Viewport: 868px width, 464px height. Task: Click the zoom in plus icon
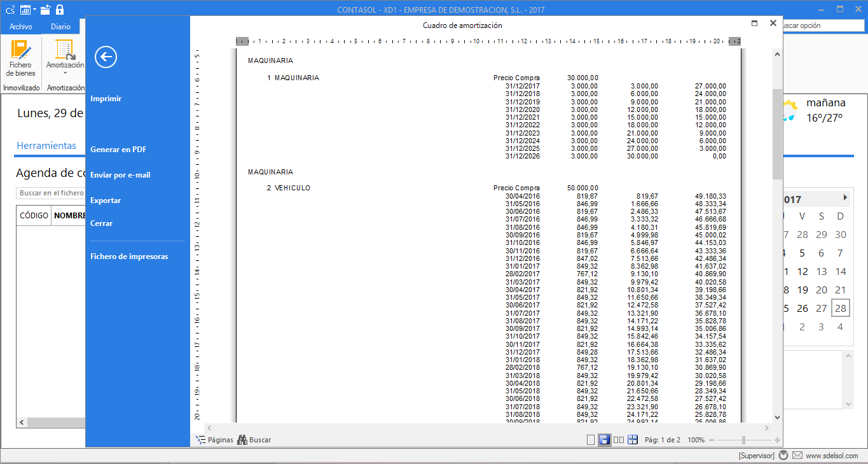777,440
